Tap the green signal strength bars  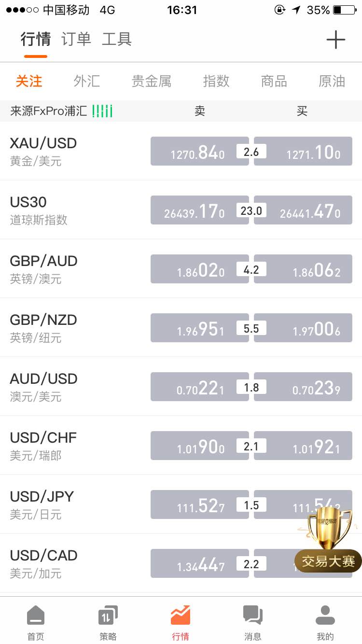pyautogui.click(x=102, y=112)
